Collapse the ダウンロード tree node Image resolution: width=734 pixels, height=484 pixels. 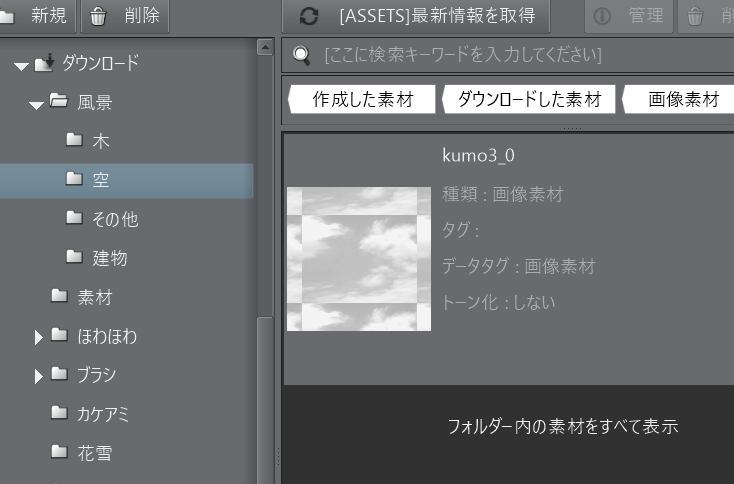(x=21, y=66)
